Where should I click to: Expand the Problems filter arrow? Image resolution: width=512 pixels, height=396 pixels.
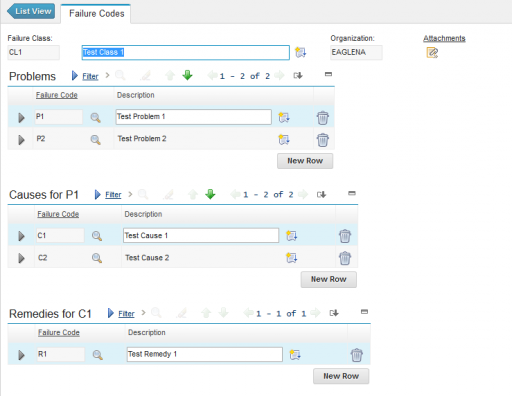tap(75, 76)
